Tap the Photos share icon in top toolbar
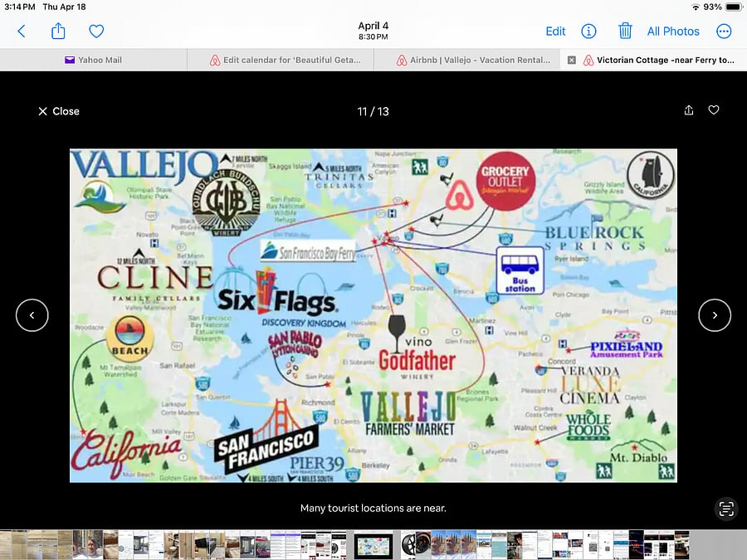Screen dimensions: 747x560 point(58,31)
